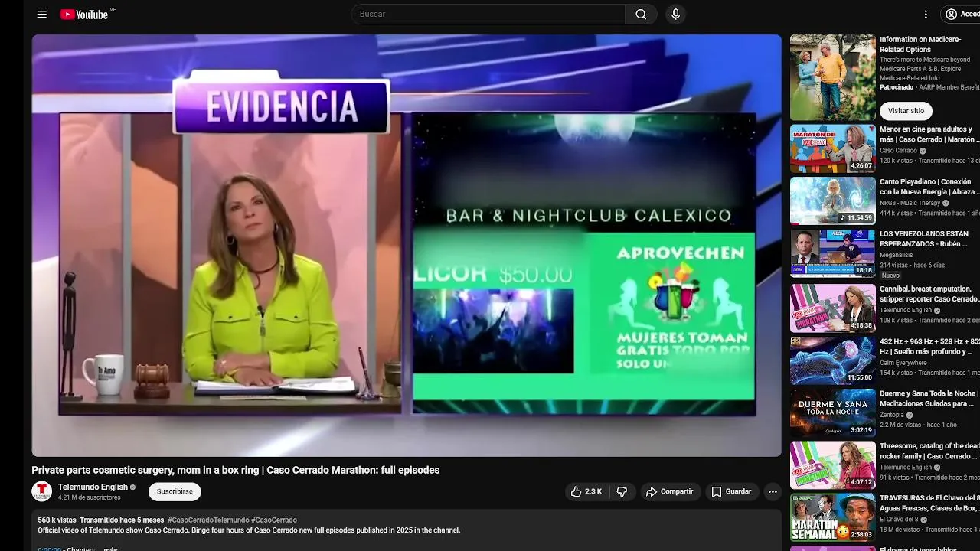Image resolution: width=980 pixels, height=551 pixels.
Task: Click the Suscribirse button
Action: point(175,491)
